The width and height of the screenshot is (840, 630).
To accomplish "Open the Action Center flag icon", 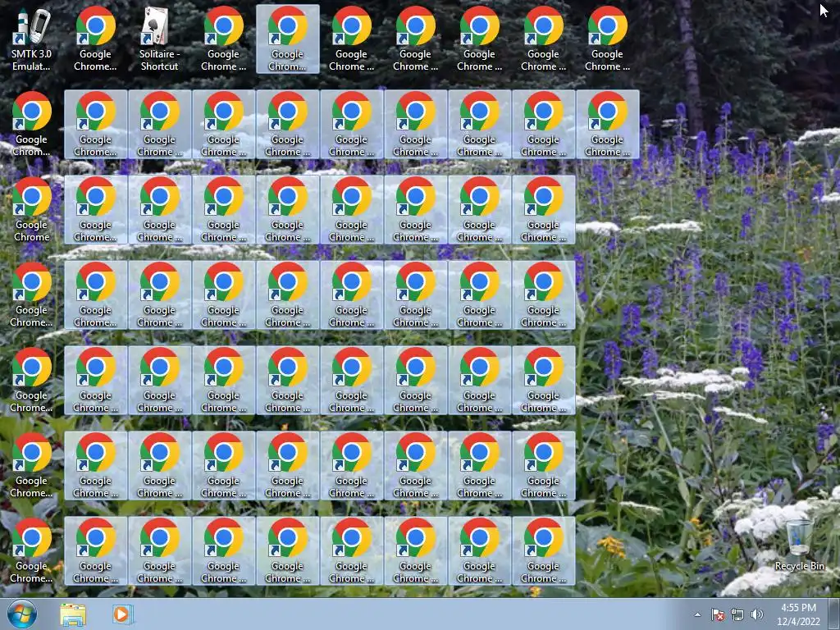I will coord(717,615).
